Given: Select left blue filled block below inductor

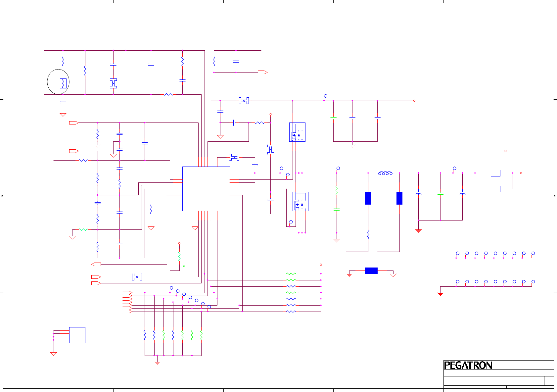Looking at the screenshot, I should (368, 198).
